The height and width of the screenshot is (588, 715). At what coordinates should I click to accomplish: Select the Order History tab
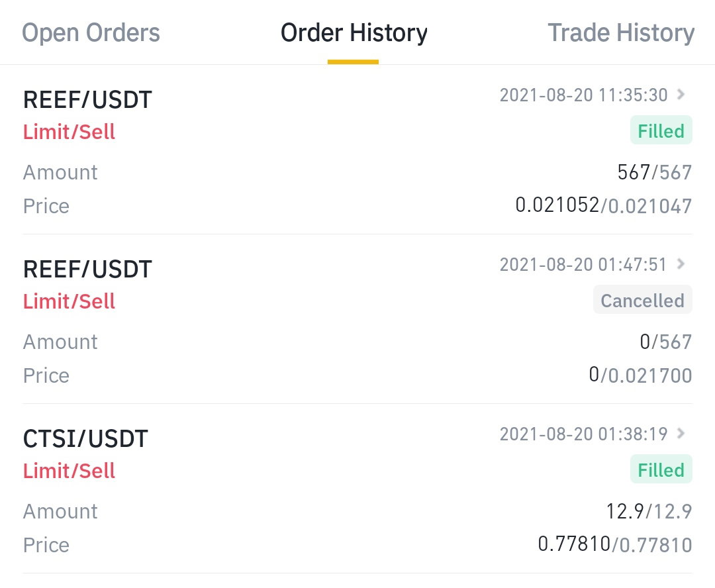click(354, 33)
